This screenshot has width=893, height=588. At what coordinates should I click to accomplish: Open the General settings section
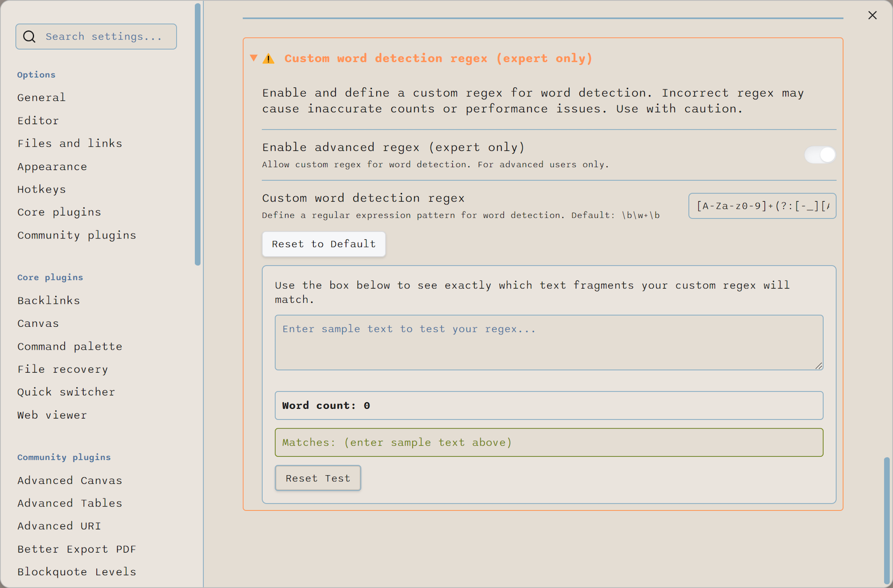[41, 97]
